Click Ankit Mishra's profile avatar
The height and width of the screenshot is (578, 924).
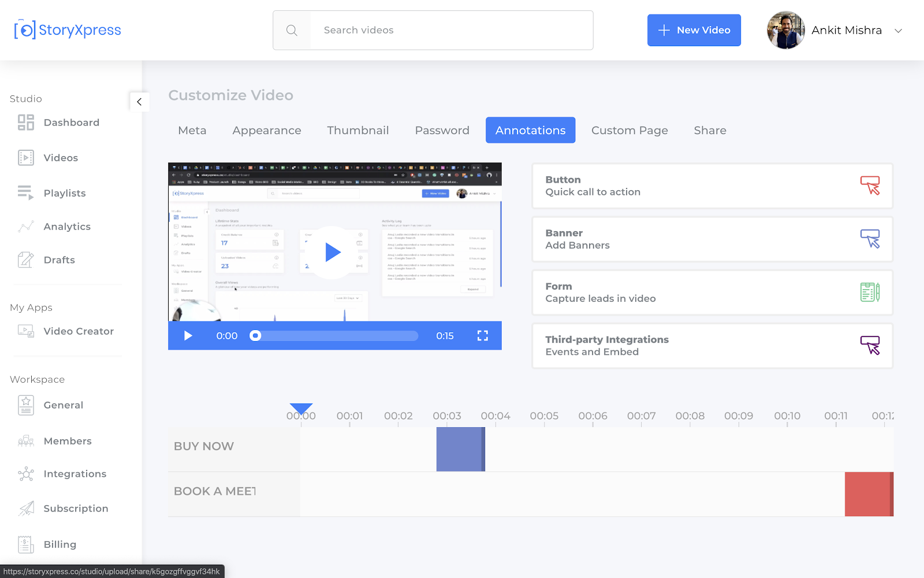coord(786,30)
